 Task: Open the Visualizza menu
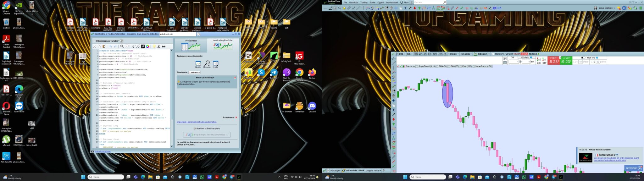coord(353,2)
